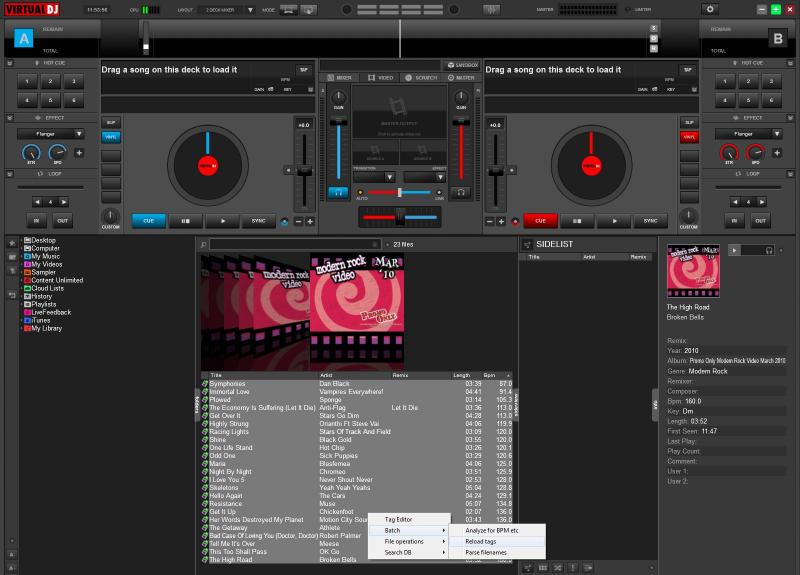The height and width of the screenshot is (575, 800).
Task: Click the right deck pitch plus button
Action: [x=501, y=221]
